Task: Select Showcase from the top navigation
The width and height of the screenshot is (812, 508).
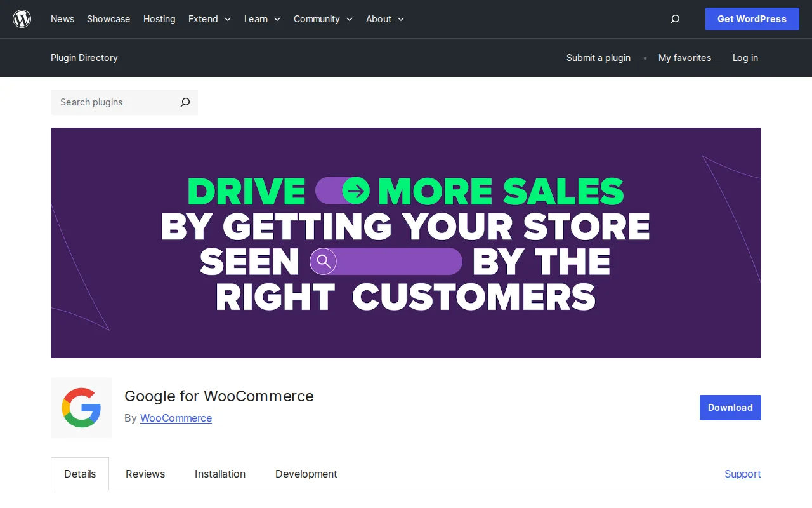Action: (x=108, y=19)
